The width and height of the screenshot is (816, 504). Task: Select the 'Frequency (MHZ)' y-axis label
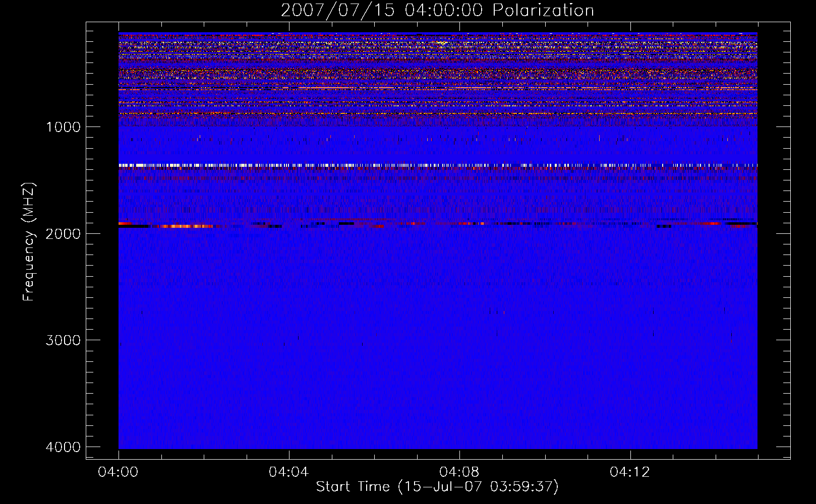coord(29,242)
